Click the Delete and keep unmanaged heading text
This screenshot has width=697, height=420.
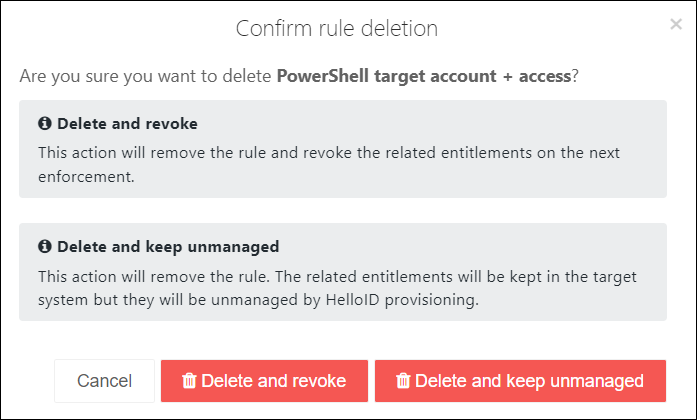(x=168, y=247)
